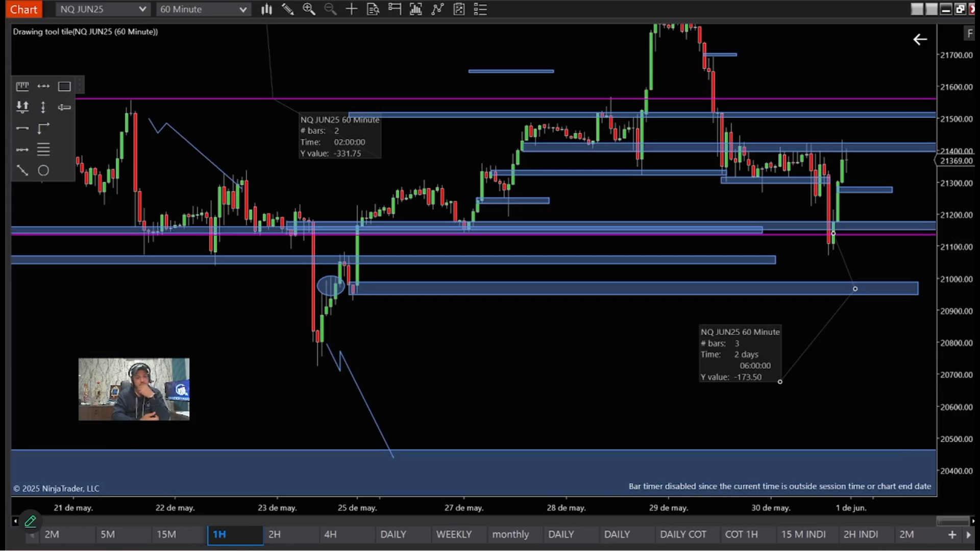980x551 pixels.
Task: Click the white left arrow on chart
Action: (920, 39)
